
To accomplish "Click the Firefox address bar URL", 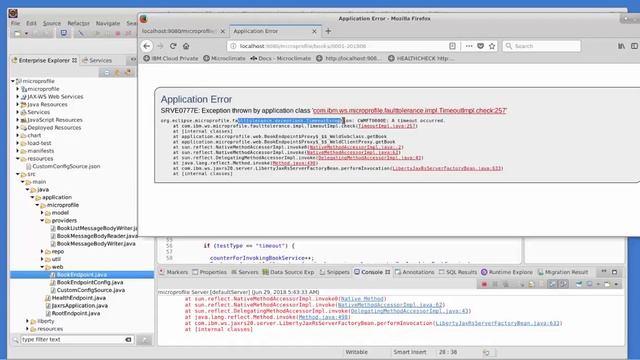I will tap(303, 46).
